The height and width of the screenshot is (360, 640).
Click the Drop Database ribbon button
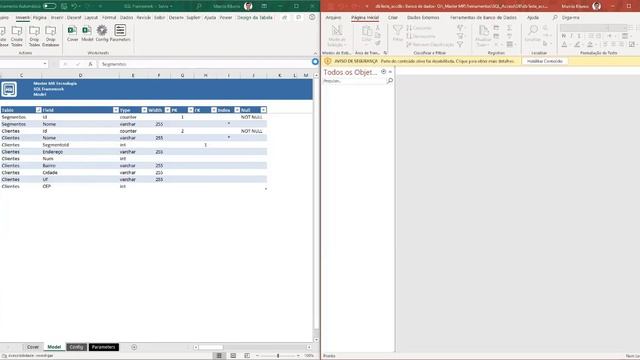pos(51,36)
